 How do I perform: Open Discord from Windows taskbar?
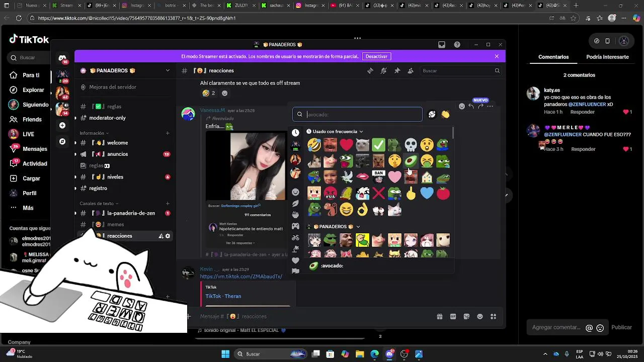point(389,354)
